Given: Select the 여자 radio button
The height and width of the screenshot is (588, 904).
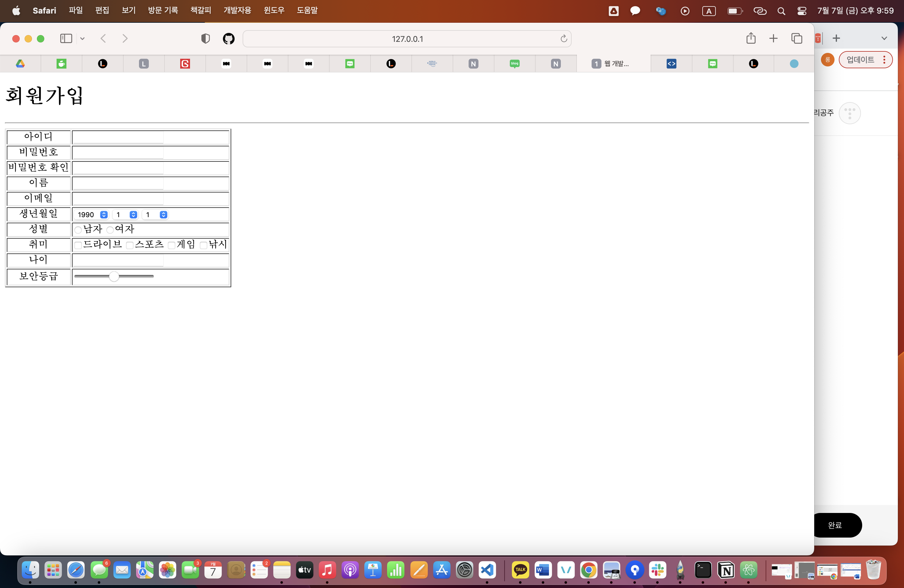Looking at the screenshot, I should [x=110, y=230].
